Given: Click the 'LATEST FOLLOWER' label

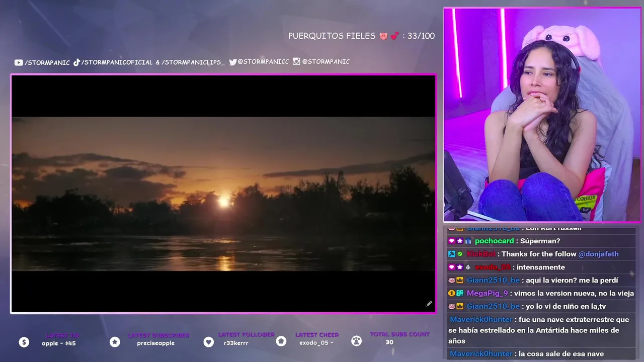Looking at the screenshot, I should [x=247, y=335].
